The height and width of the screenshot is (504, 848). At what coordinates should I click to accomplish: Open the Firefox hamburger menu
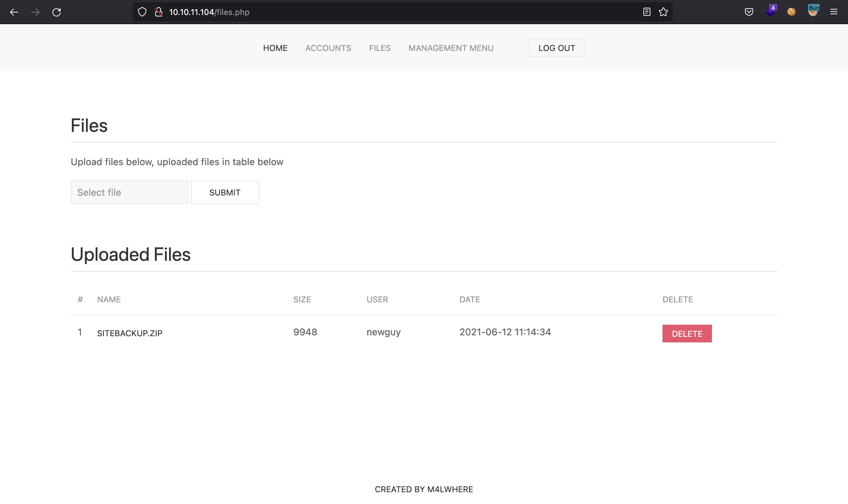[834, 12]
